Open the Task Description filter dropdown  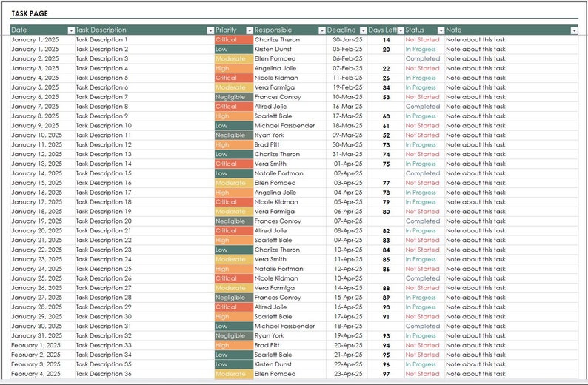point(210,30)
